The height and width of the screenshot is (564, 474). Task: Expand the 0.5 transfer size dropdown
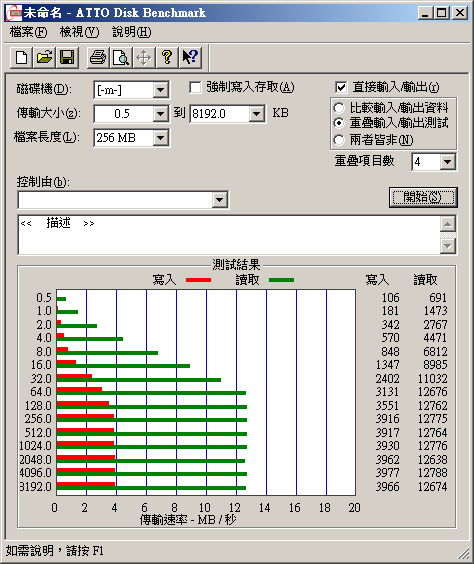[160, 114]
